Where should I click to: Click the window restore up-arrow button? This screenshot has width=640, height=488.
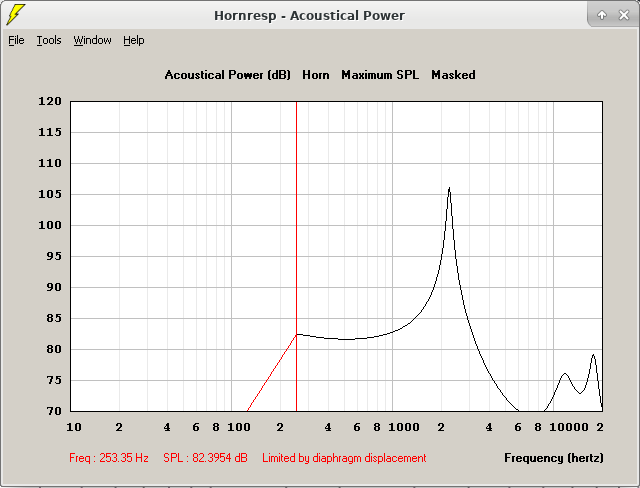pos(602,15)
